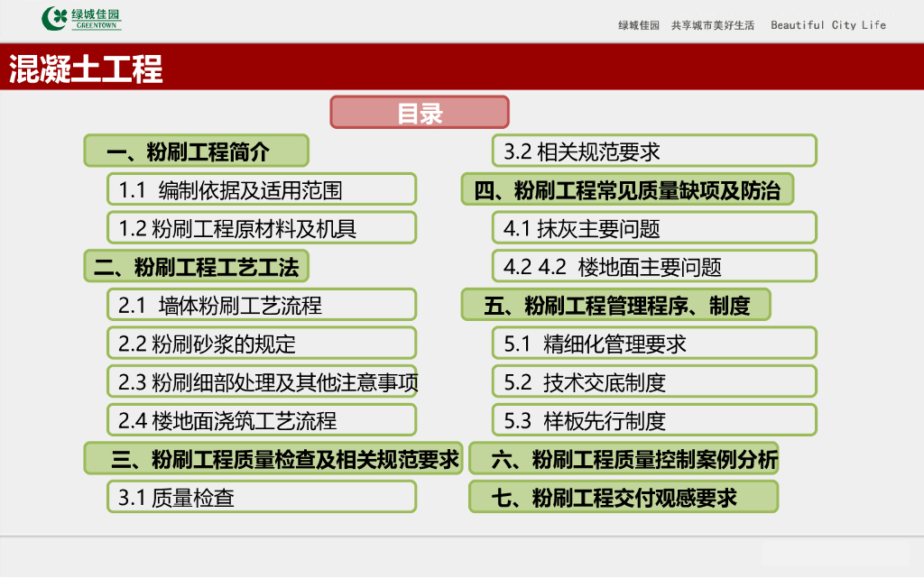Click the Beautiful City Life text
Image resolution: width=924 pixels, height=578 pixels.
(x=828, y=25)
